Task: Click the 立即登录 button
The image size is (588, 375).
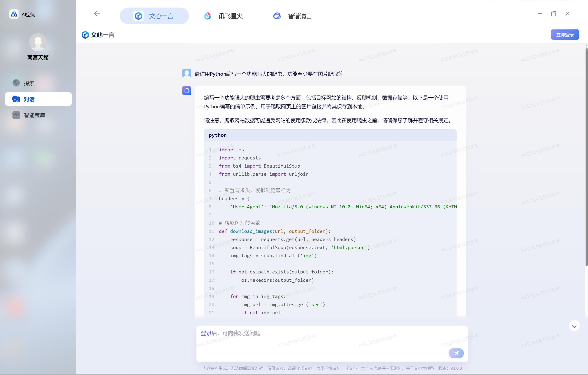Action: (565, 34)
